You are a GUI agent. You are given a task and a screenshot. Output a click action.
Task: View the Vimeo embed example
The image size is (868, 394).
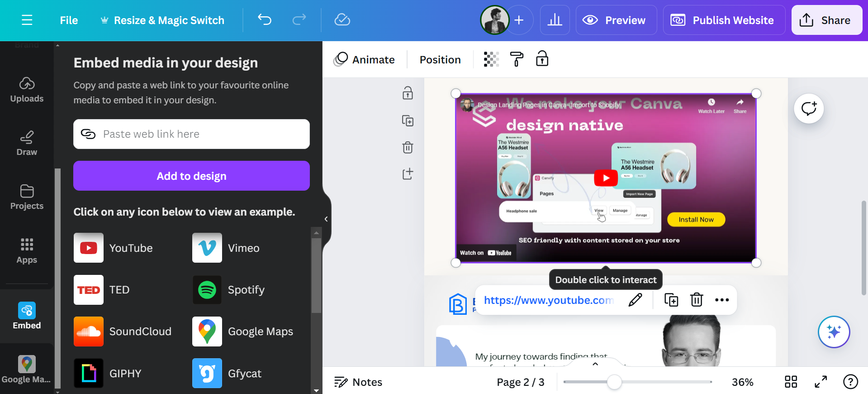(x=226, y=248)
